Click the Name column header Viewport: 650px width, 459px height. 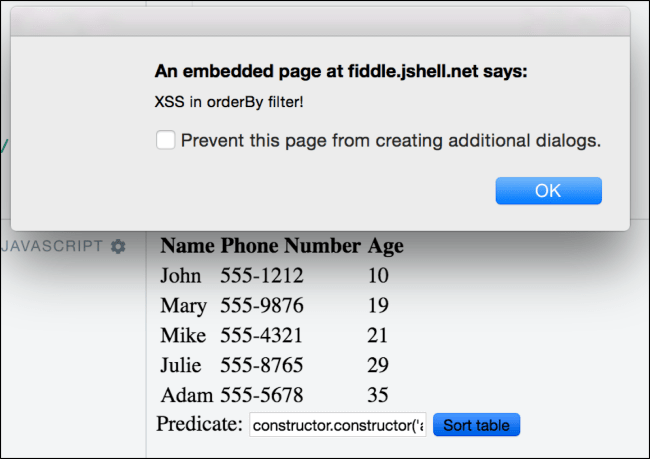[x=187, y=245]
